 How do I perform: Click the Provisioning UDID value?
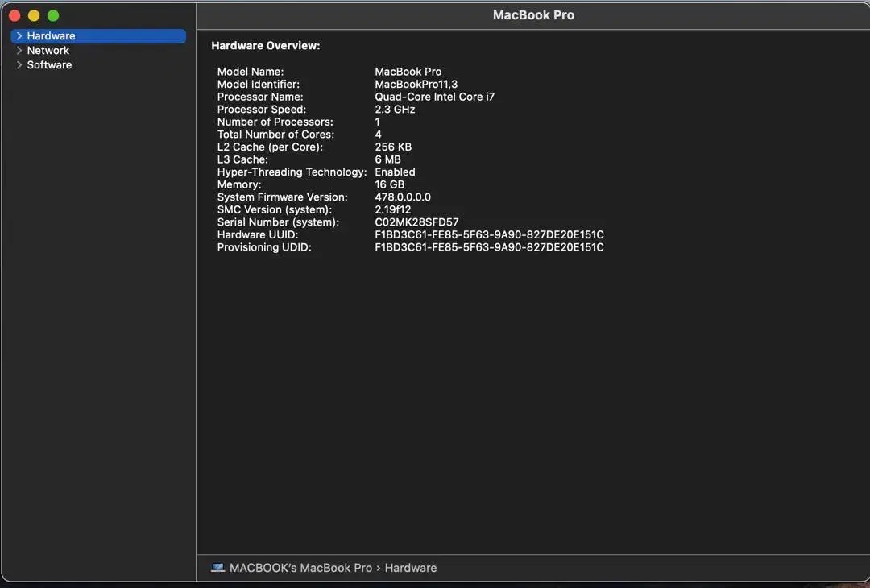pyautogui.click(x=489, y=247)
